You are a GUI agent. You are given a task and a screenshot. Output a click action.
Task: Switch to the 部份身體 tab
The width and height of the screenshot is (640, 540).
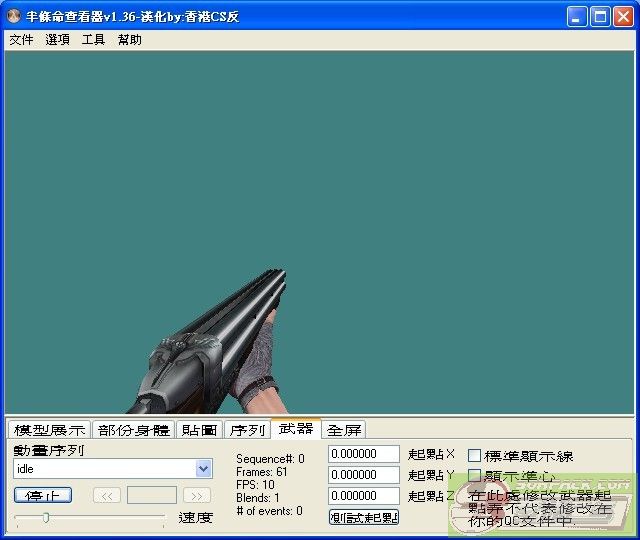tap(133, 430)
